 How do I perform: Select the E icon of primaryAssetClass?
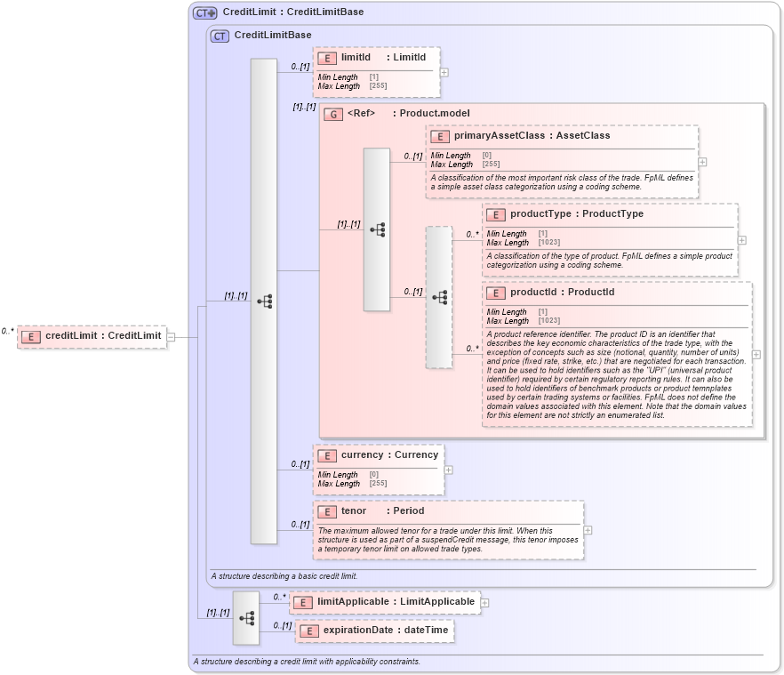coord(440,136)
